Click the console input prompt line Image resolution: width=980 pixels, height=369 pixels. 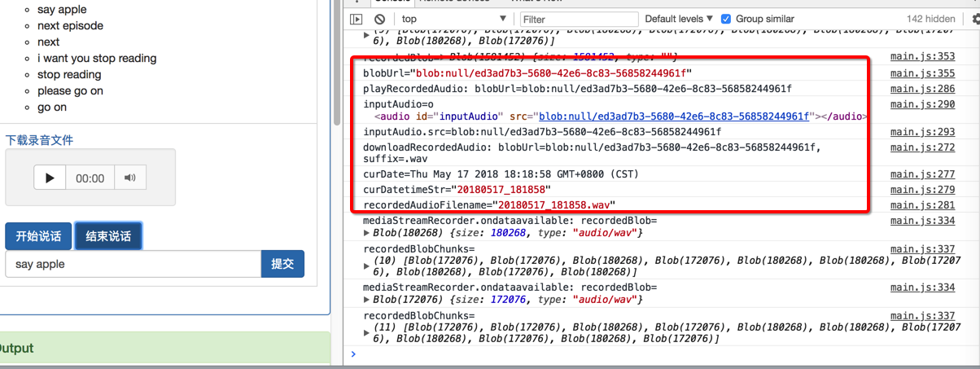[663, 354]
